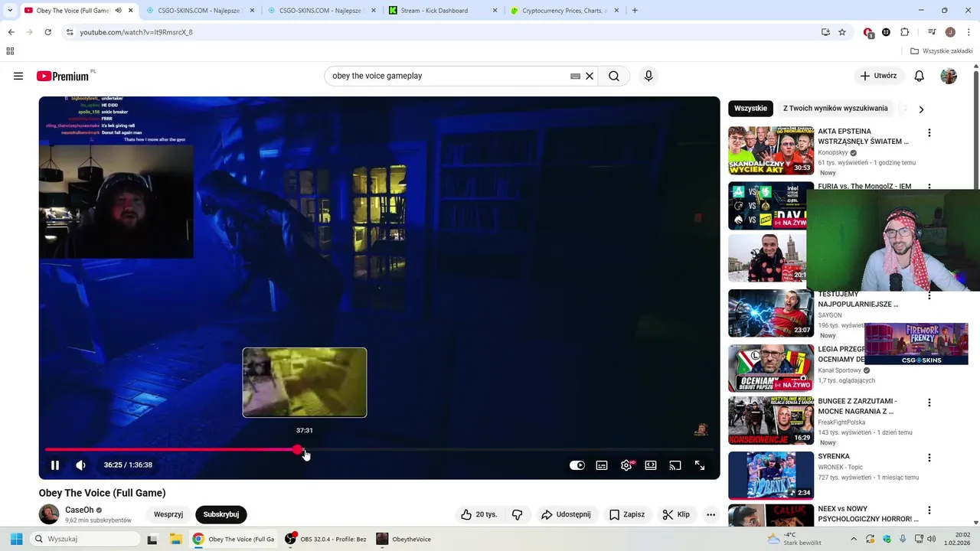Click the Wyszukaj taskbar search box
980x551 pixels.
point(85,539)
